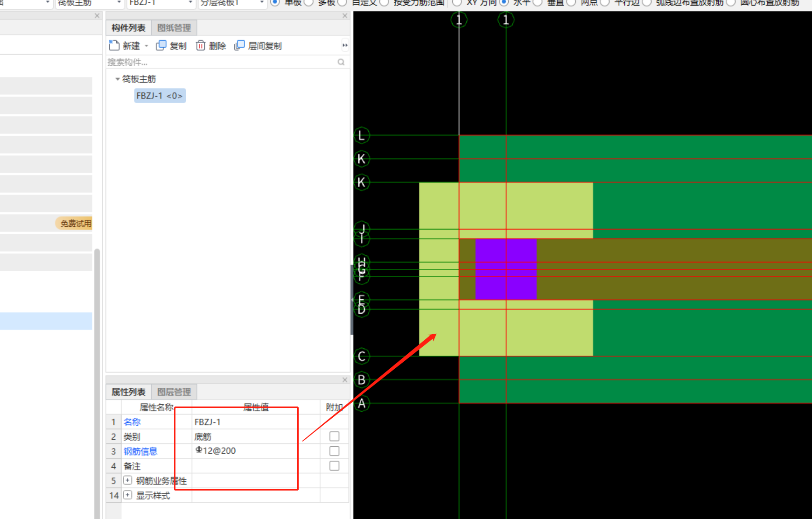The width and height of the screenshot is (812, 519).
Task: Tick the 附加 checkbox for 备注 row
Action: point(334,466)
